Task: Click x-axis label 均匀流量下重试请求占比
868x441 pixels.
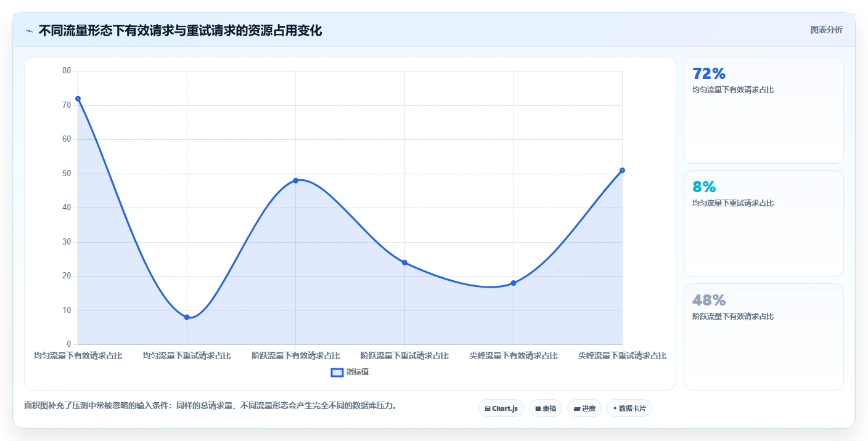Action: 187,356
